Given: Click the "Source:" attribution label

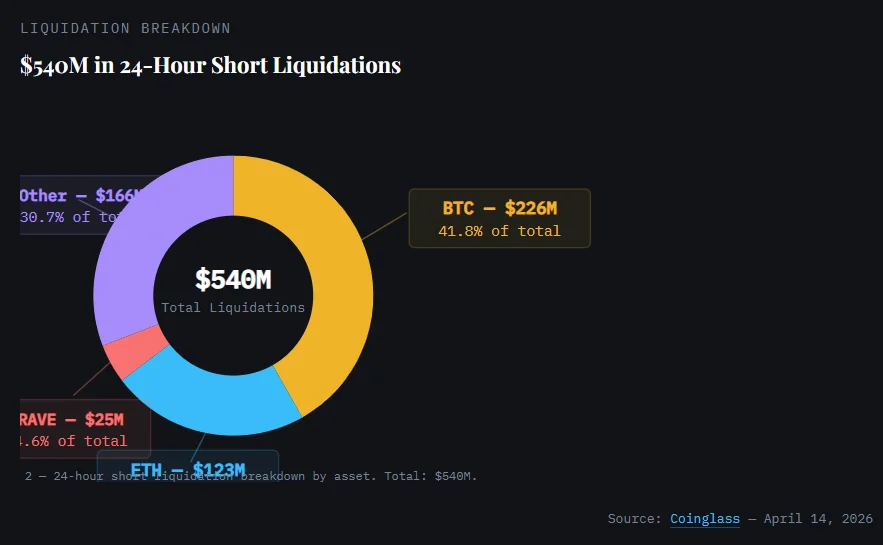Looking at the screenshot, I should click(x=634, y=519).
